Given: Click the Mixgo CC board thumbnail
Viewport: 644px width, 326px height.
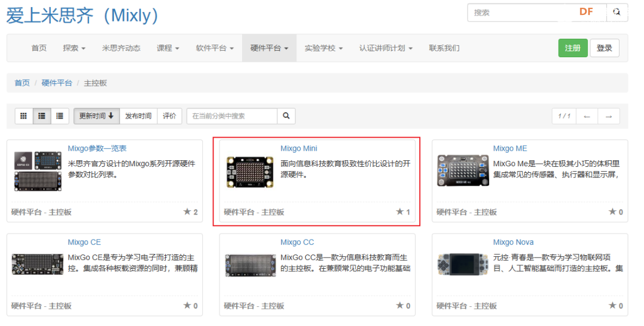Looking at the screenshot, I should pyautogui.click(x=250, y=265).
